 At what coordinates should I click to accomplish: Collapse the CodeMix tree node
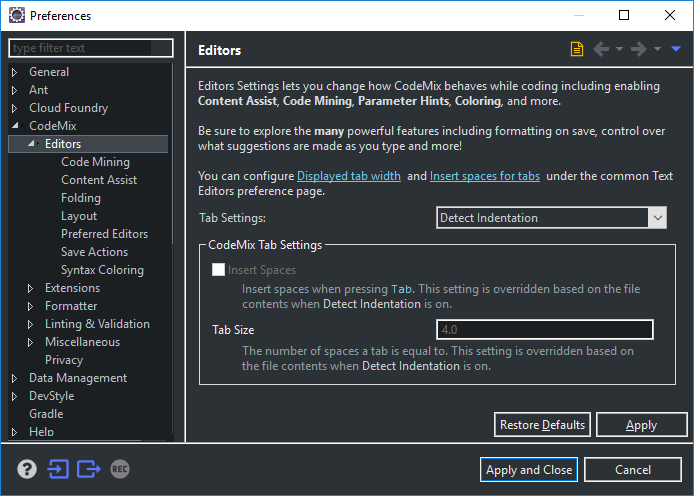tap(15, 126)
